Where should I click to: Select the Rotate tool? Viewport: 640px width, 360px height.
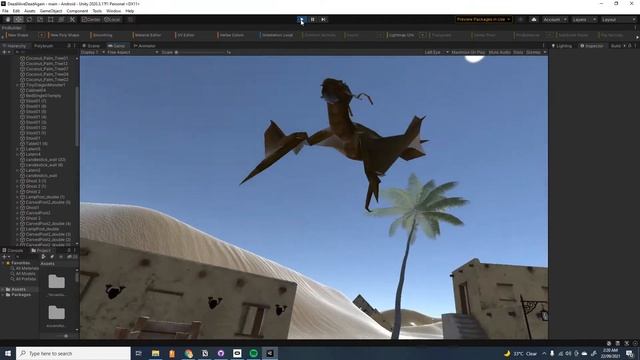(x=29, y=20)
